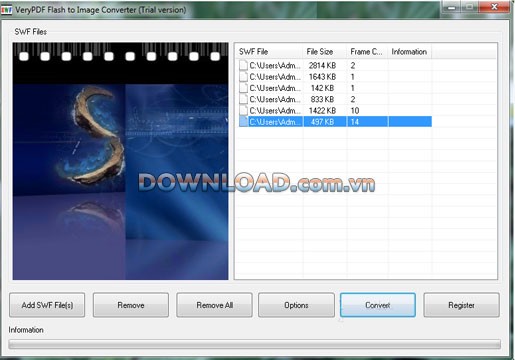Screen dimensions: 515x360
Task: Click the Remove button
Action: [x=131, y=305]
